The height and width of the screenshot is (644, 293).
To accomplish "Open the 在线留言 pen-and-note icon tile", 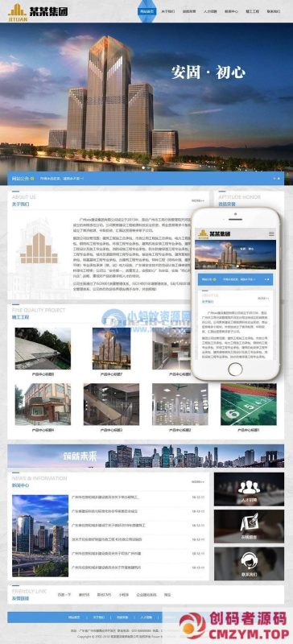I will point(249,526).
